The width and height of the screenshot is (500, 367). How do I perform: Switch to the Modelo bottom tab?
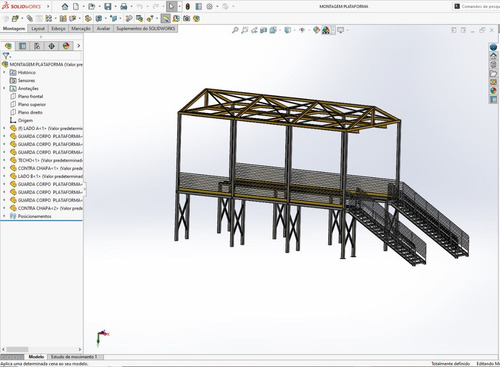point(36,357)
